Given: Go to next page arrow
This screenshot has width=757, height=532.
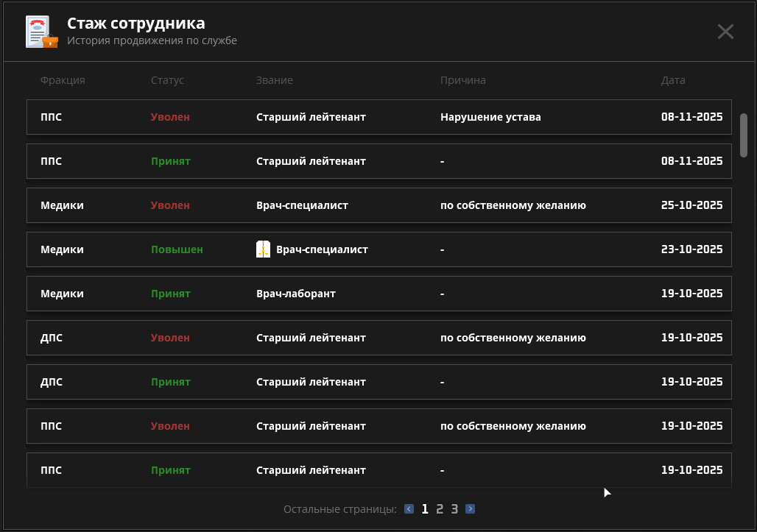Looking at the screenshot, I should (471, 508).
